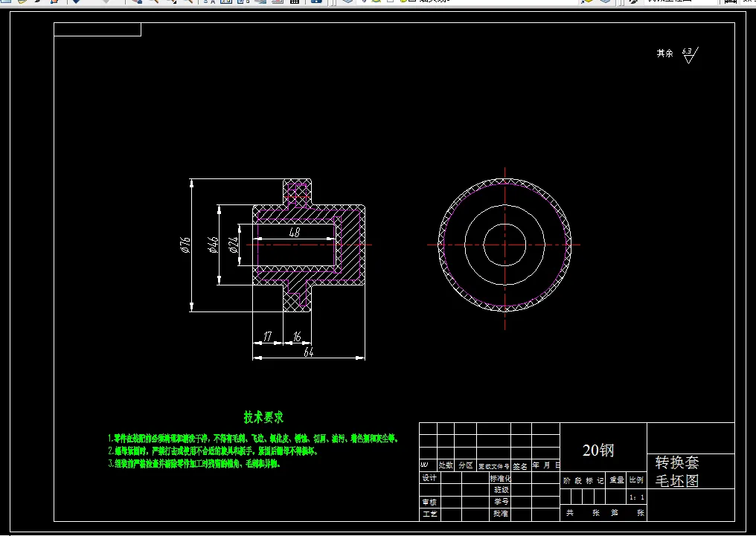The width and height of the screenshot is (756, 536).
Task: Click the 分区 title block cell
Action: point(465,465)
